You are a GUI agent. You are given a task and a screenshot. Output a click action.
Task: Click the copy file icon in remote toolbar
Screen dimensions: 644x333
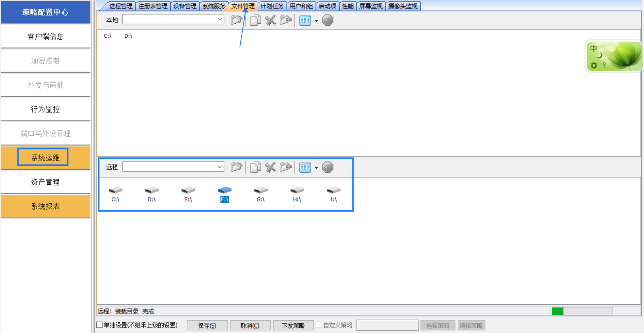click(x=255, y=167)
